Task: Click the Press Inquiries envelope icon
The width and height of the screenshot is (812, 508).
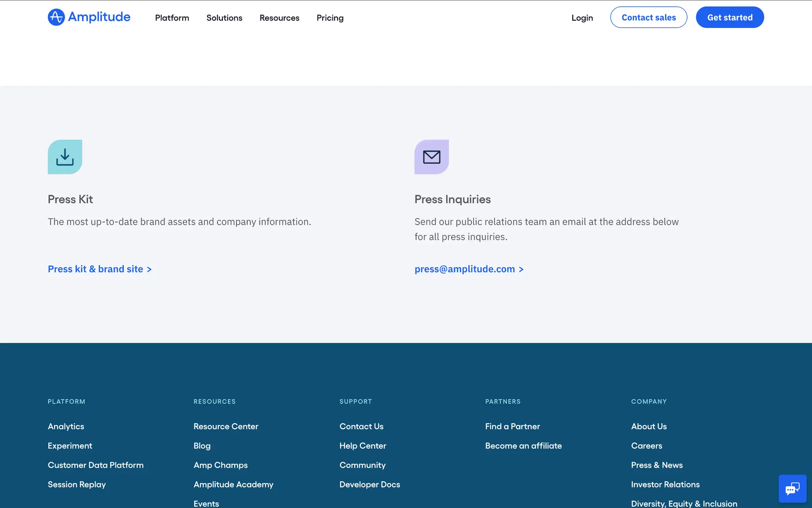Action: click(431, 157)
